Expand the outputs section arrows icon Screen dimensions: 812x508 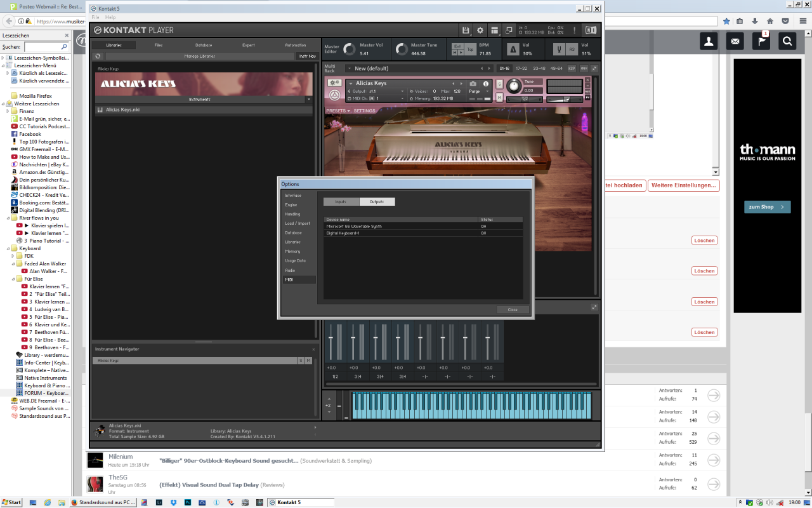point(594,307)
